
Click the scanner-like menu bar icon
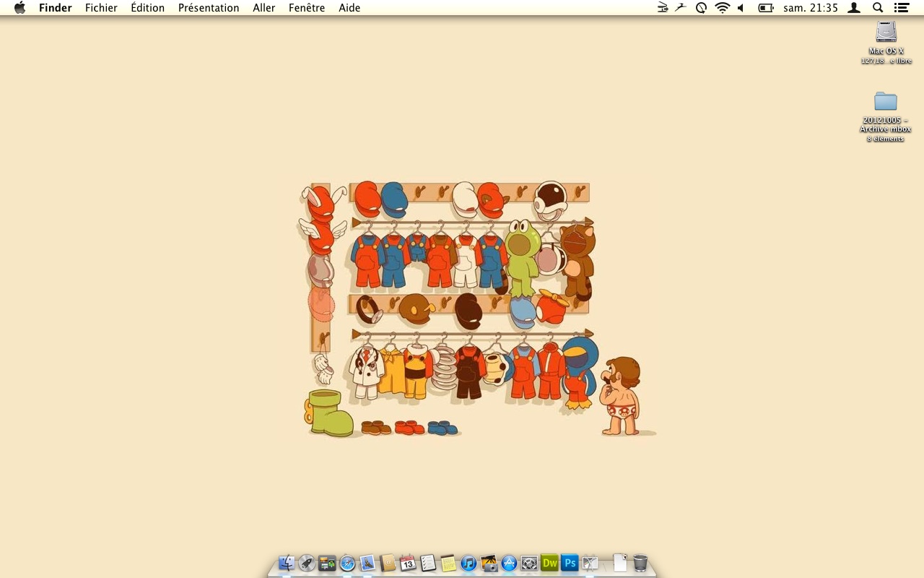pos(663,8)
